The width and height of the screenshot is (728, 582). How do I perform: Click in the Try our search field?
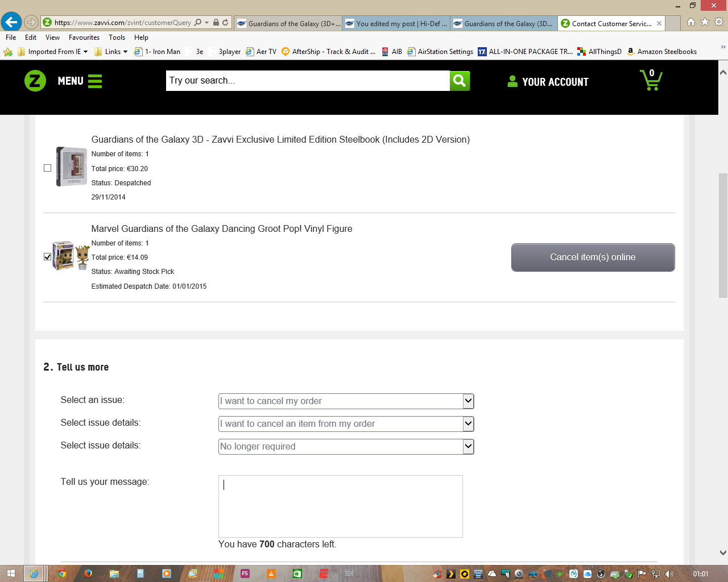tap(308, 81)
